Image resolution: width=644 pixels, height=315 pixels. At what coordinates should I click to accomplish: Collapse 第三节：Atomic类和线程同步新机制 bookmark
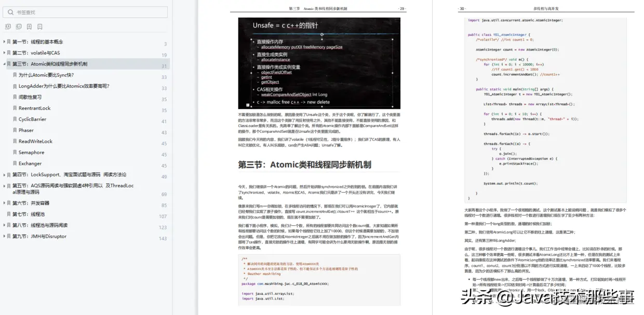4,64
